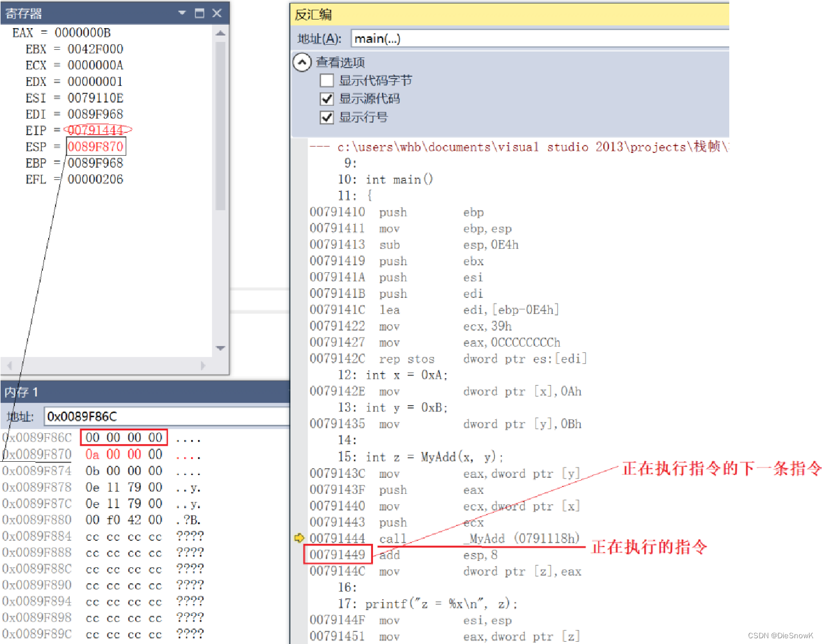822x644 pixels.
Task: Click EFL register value 00000206
Action: click(x=96, y=179)
